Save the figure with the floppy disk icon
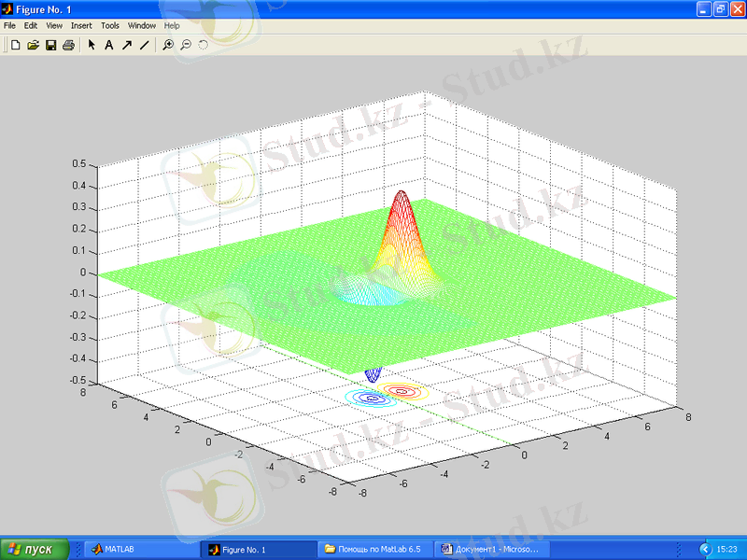This screenshot has height=560, width=747. click(x=51, y=44)
